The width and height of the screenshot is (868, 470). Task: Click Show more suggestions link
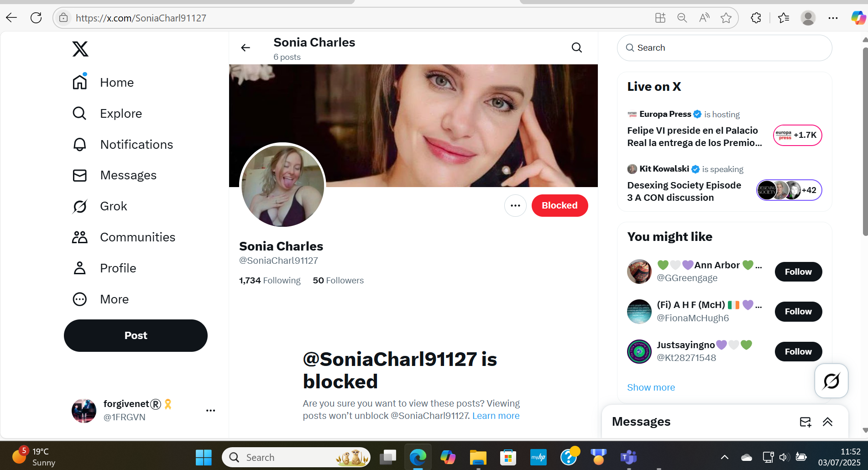click(651, 387)
